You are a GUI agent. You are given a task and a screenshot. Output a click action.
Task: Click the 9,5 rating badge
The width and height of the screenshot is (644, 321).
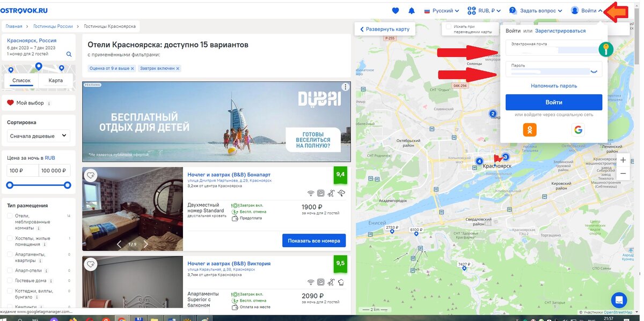(340, 264)
